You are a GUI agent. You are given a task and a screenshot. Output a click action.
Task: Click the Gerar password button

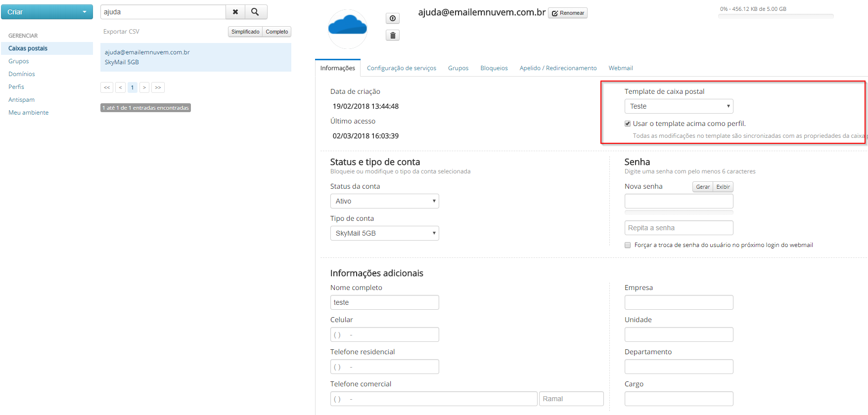[702, 187]
